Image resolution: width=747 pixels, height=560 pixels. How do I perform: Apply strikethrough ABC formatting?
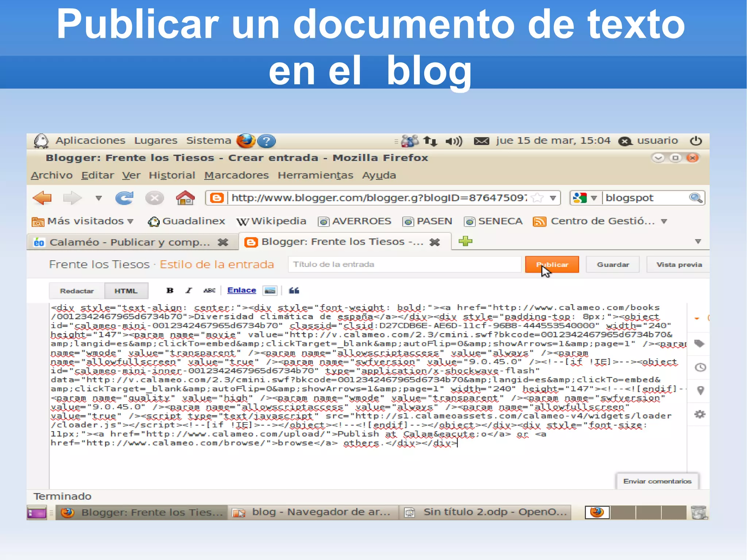coord(209,290)
